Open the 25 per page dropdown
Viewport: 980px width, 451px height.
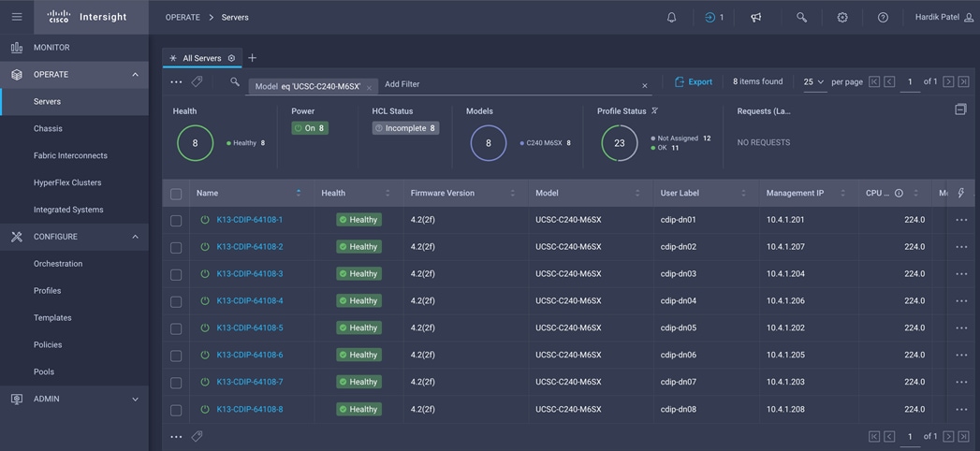coord(814,81)
